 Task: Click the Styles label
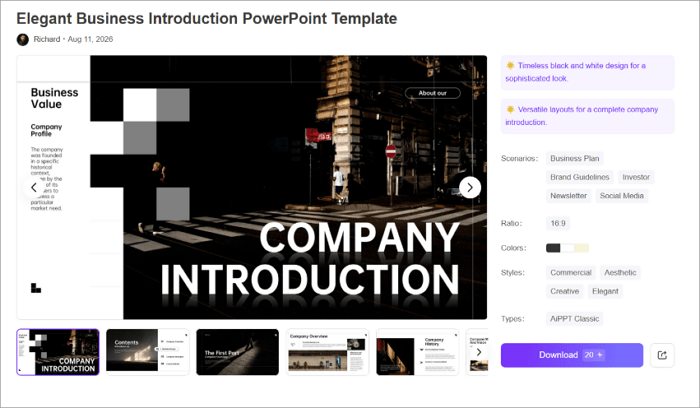click(x=512, y=273)
